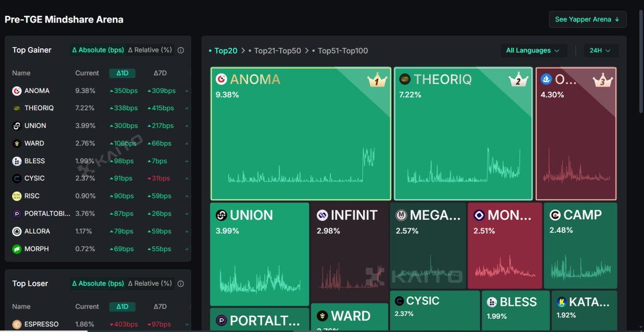Click the KATA logo in heatmap tile
Image resolution: width=644 pixels, height=332 pixels.
click(562, 303)
